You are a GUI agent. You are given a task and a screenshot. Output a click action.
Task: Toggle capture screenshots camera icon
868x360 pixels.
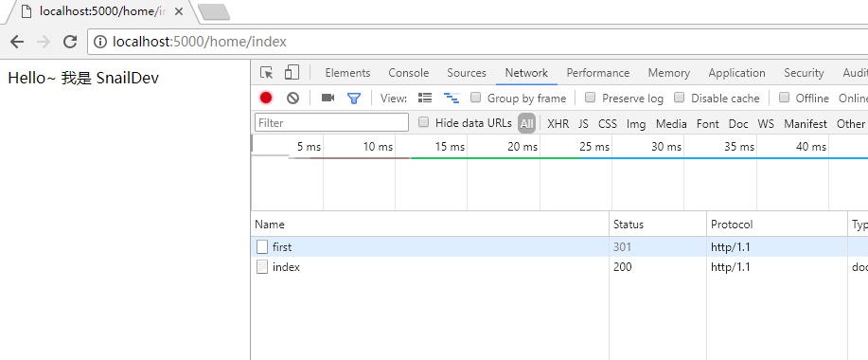tap(328, 98)
